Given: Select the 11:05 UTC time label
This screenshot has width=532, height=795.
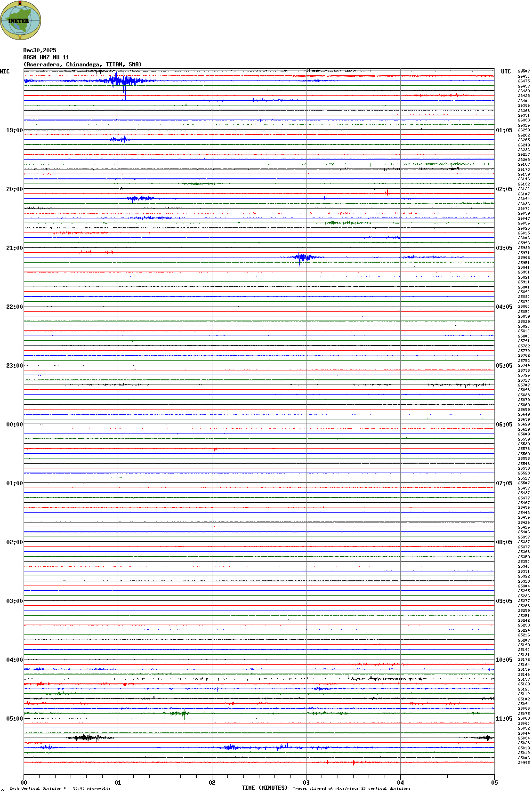Looking at the screenshot, I should tap(504, 719).
